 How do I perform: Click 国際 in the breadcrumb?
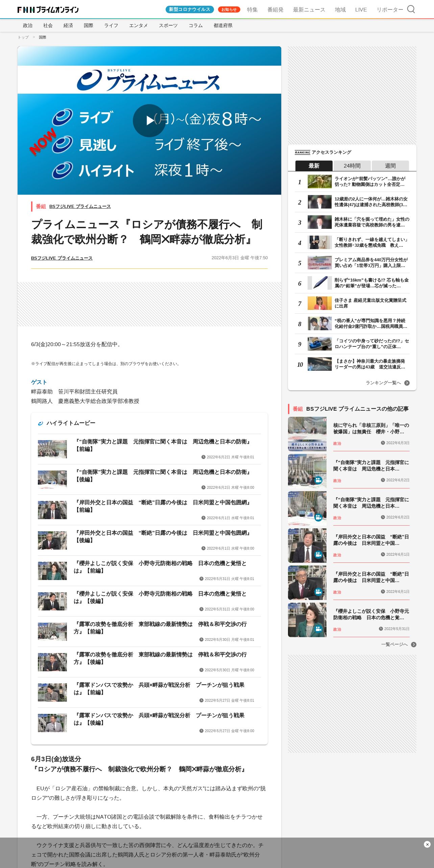[43, 37]
